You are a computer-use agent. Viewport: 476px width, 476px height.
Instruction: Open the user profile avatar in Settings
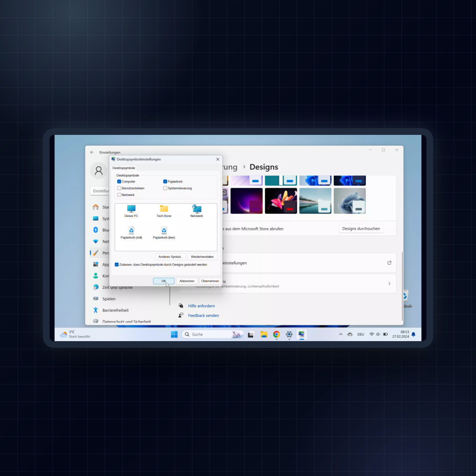(99, 171)
